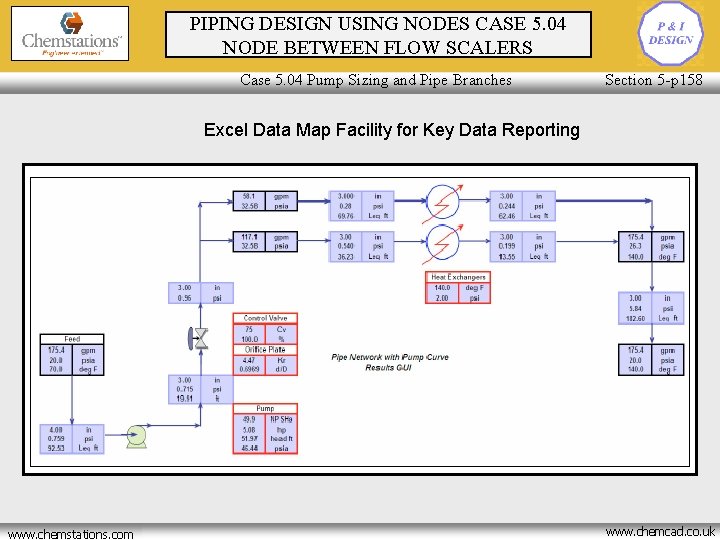Viewport: 720px width, 540px height.
Task: Select the 0.56 psi pipe value
Action: (x=185, y=298)
